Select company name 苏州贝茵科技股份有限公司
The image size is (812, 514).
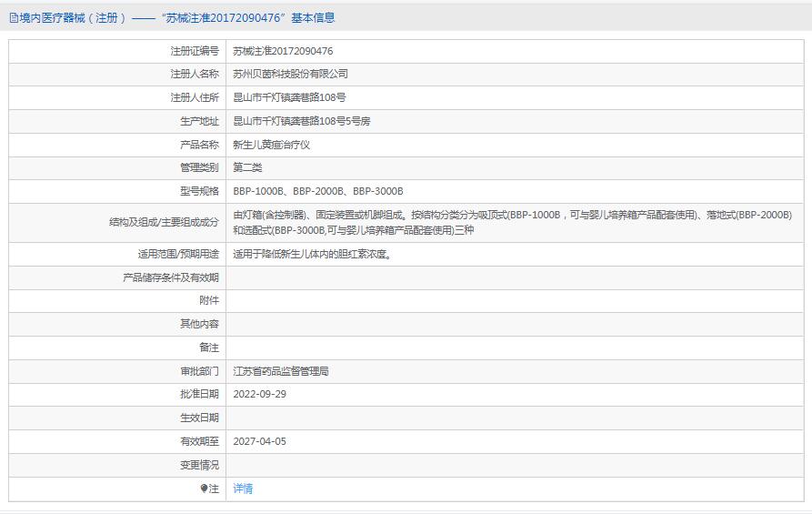(290, 74)
